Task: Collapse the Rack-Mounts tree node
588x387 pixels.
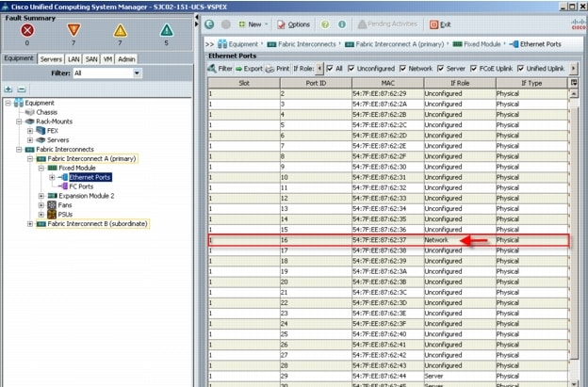Action: (19, 121)
